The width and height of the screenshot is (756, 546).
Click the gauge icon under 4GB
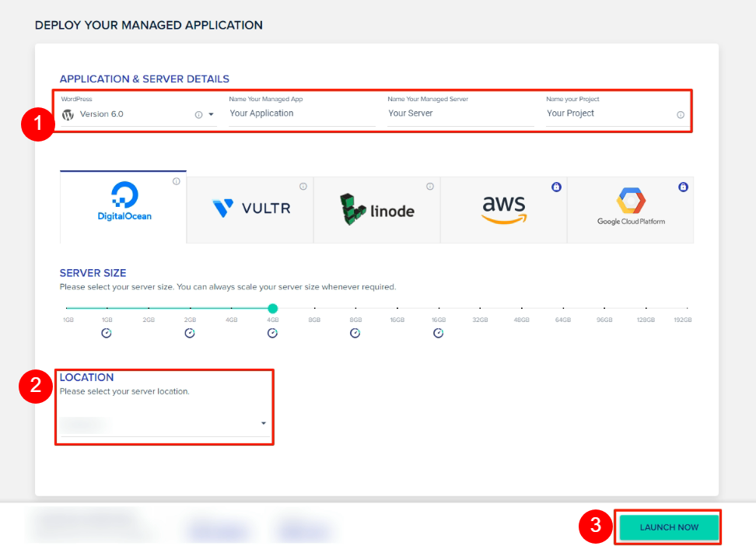point(272,334)
